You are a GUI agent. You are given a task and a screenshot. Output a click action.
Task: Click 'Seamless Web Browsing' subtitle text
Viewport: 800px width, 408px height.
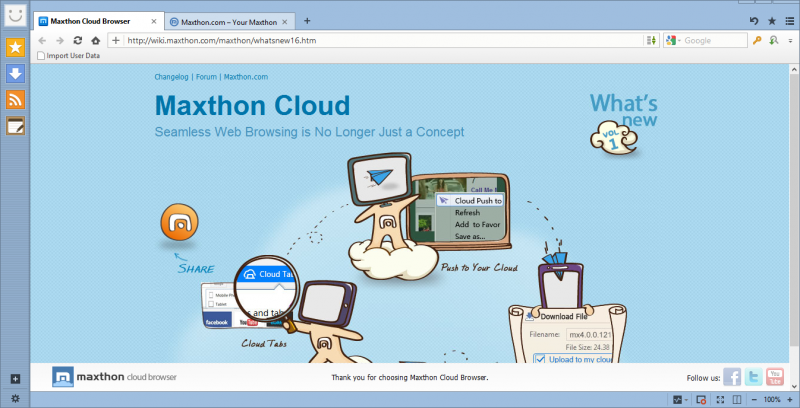coord(309,132)
